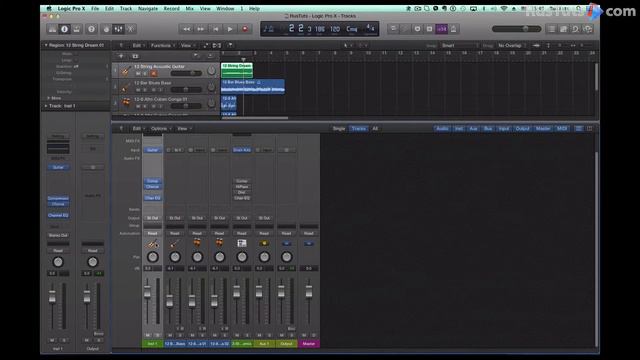Collapse the Region inspector disclosure triangle

46,45
